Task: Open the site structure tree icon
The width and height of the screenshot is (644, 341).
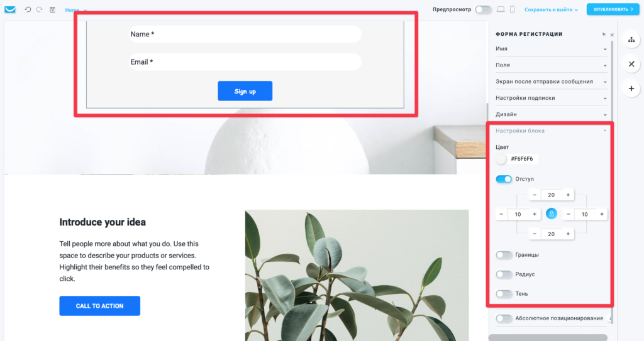Action: [x=631, y=40]
